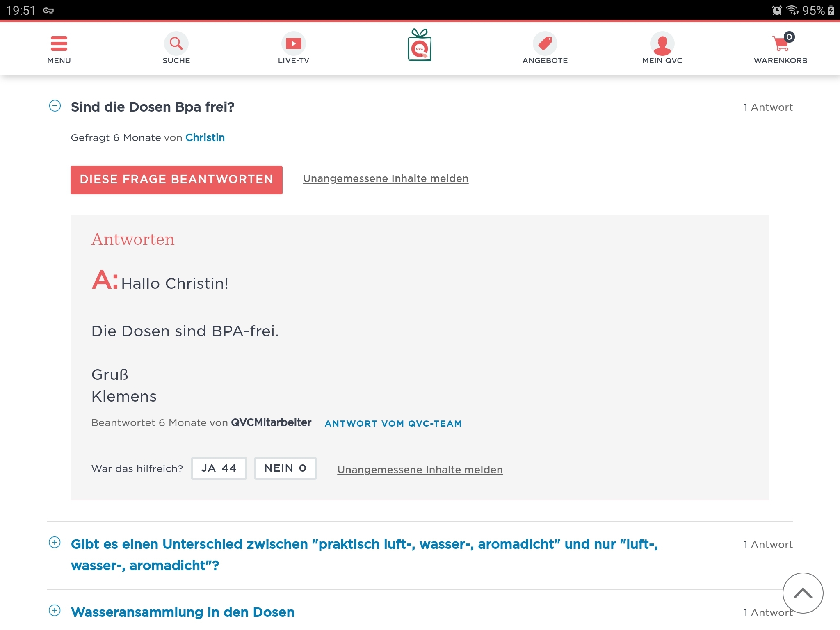The image size is (840, 630).
Task: Click DIESE FRAGE BEANTWORTEN button
Action: pos(176,180)
